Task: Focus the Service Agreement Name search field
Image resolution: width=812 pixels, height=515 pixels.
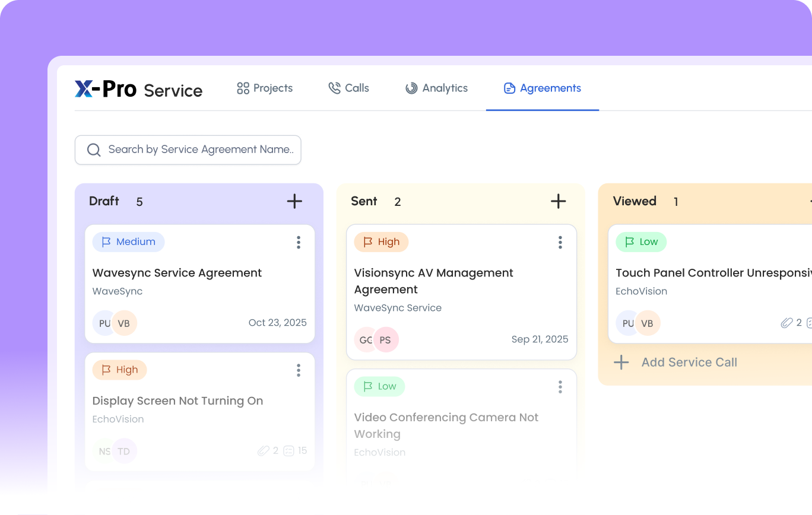Action: point(188,150)
